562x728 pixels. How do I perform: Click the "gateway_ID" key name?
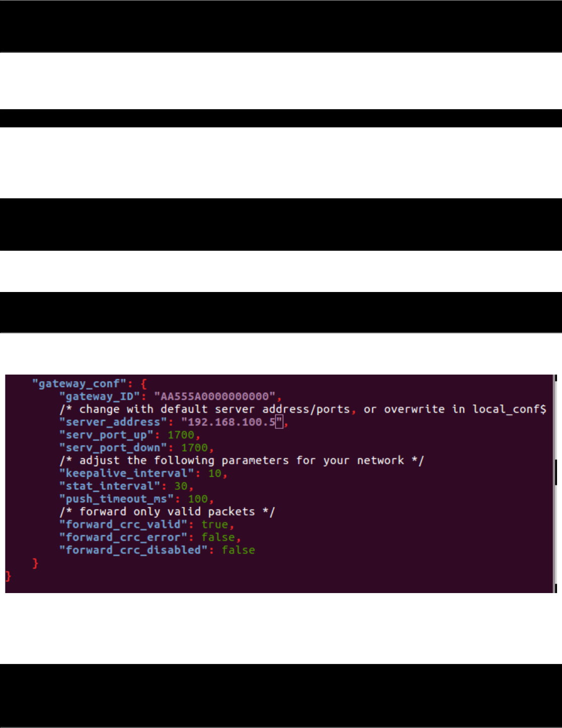[x=100, y=397]
